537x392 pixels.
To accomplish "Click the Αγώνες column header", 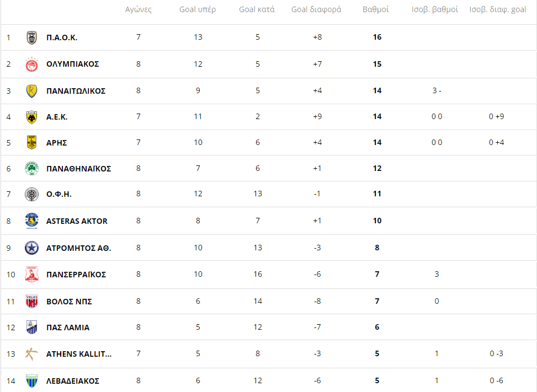I will [x=138, y=10].
